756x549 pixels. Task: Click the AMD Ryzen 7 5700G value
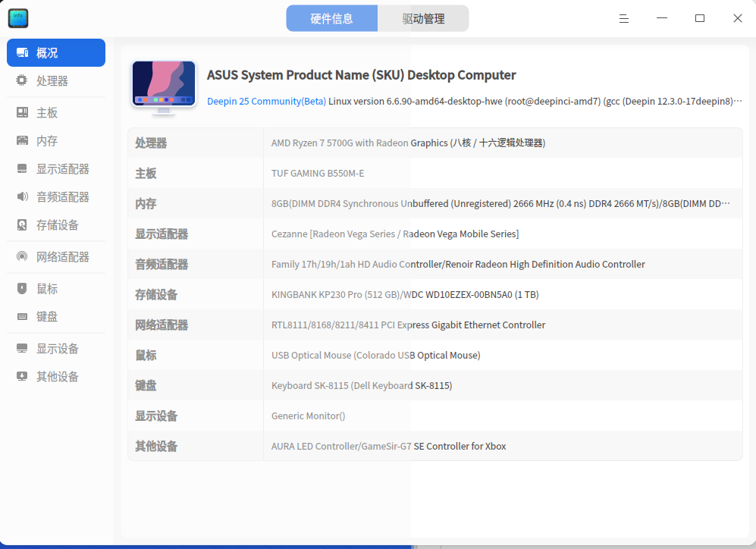pyautogui.click(x=408, y=143)
